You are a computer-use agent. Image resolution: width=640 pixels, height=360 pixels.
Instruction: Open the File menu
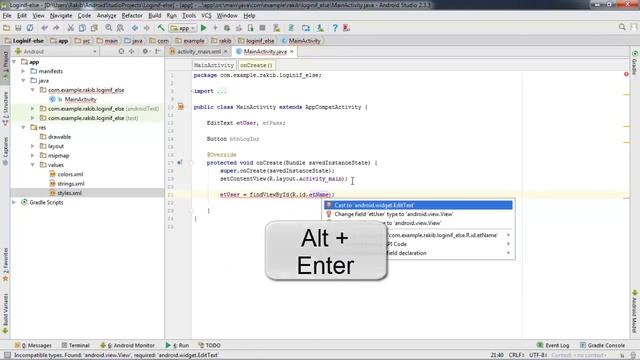click(x=7, y=16)
